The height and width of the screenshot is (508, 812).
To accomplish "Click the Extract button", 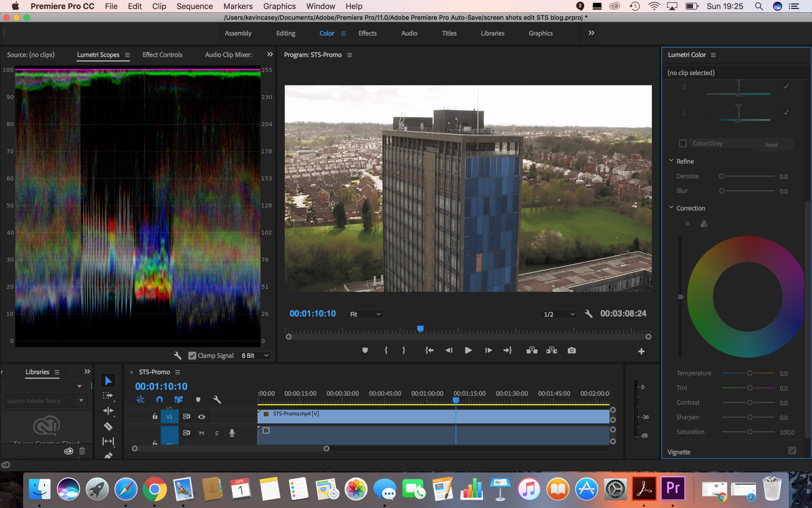I will (552, 350).
